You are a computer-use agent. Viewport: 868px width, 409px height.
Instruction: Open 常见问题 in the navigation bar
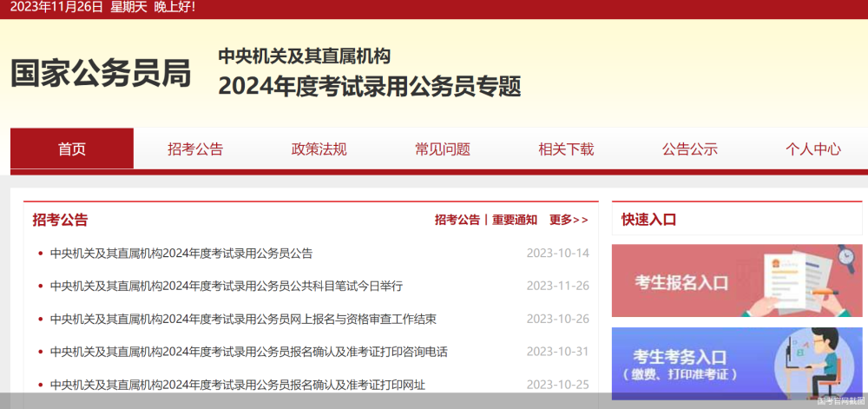443,148
